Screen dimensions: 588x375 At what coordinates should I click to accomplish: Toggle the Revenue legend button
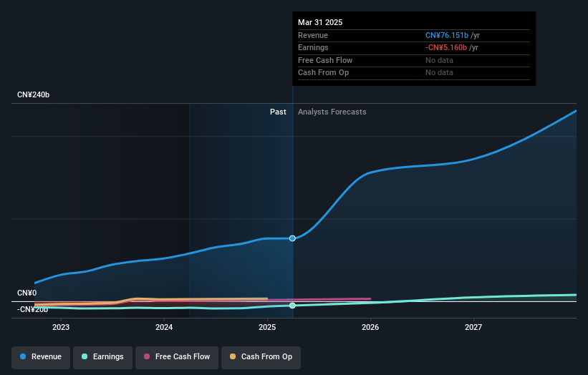(x=41, y=356)
